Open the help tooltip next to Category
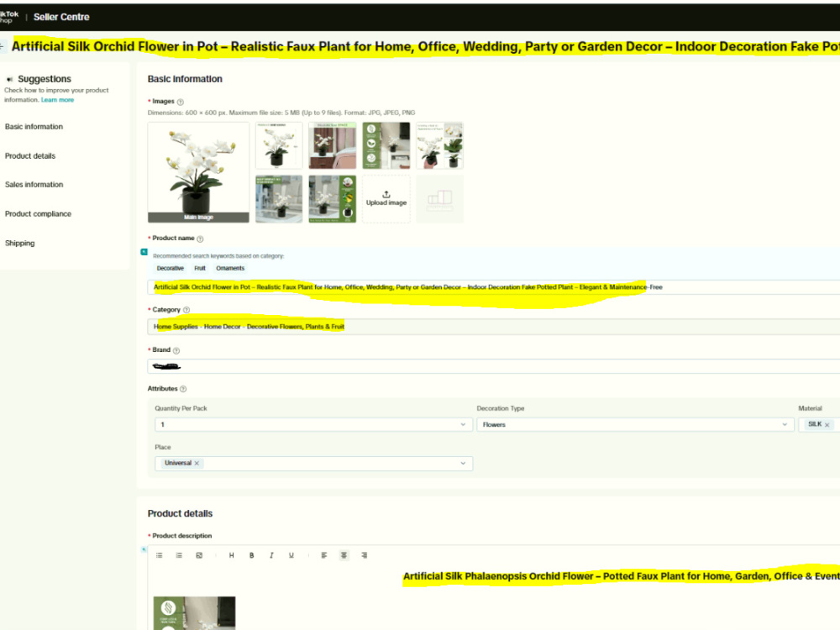This screenshot has height=630, width=840. [186, 310]
